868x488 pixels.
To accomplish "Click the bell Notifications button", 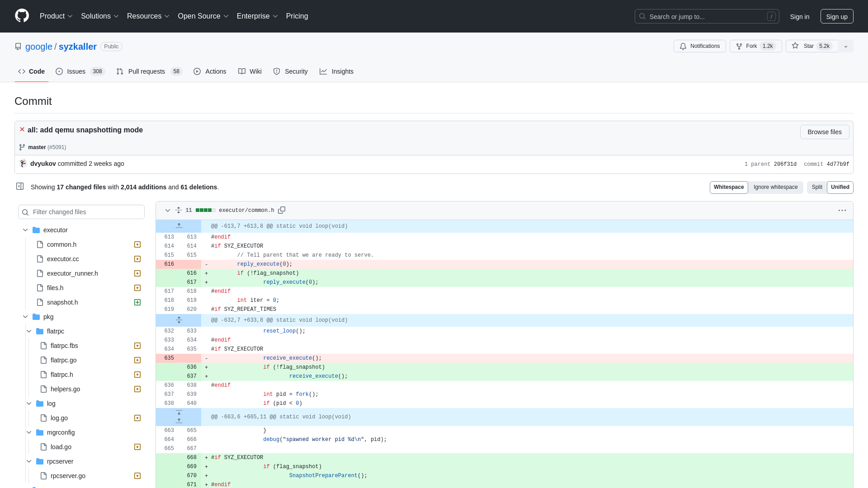I will (x=699, y=46).
